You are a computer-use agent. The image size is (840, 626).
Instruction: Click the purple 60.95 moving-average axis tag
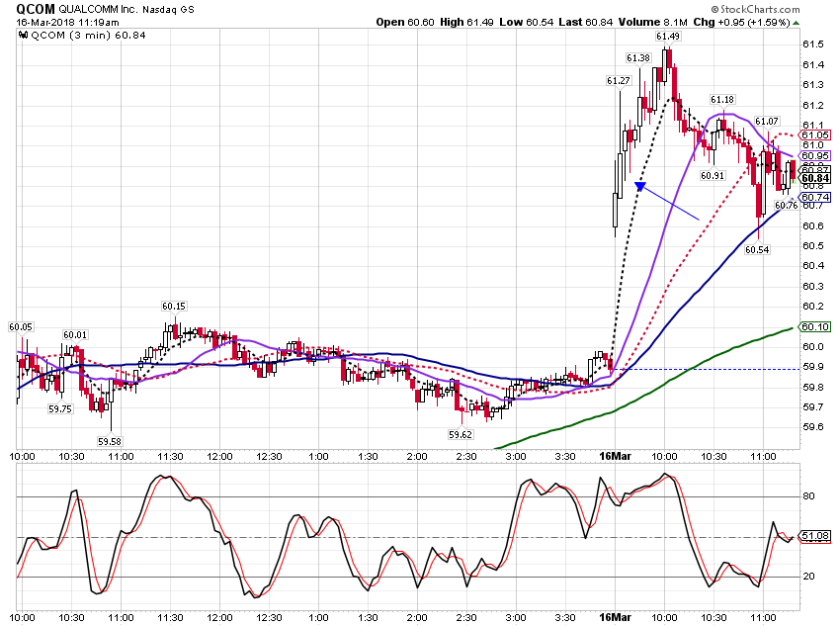(x=815, y=156)
